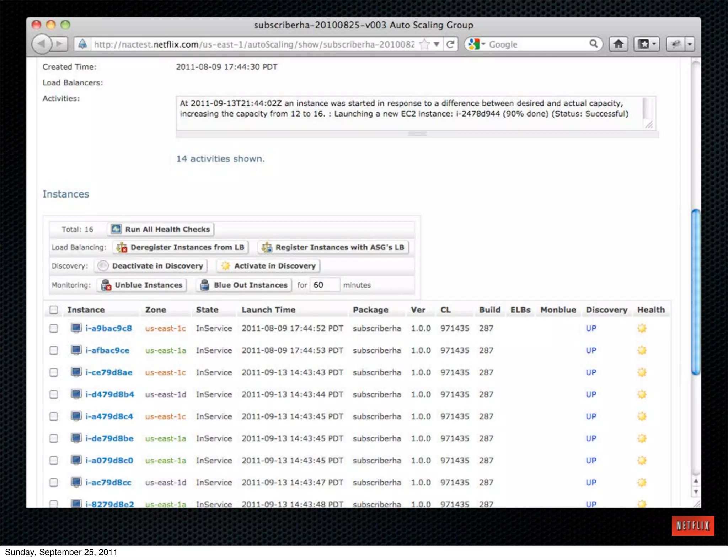This screenshot has height=560, width=728.
Task: Click the home icon in toolbar
Action: click(619, 44)
